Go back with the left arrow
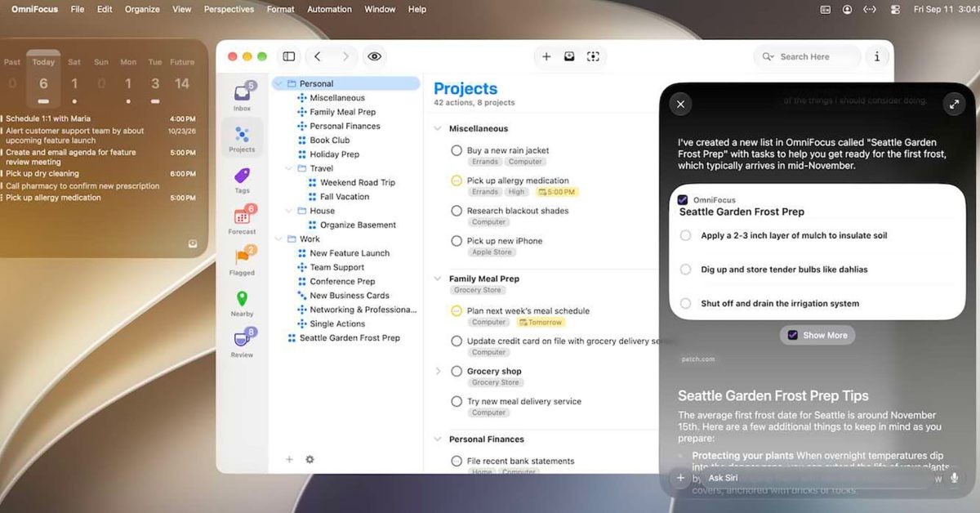The height and width of the screenshot is (513, 980). 318,56
